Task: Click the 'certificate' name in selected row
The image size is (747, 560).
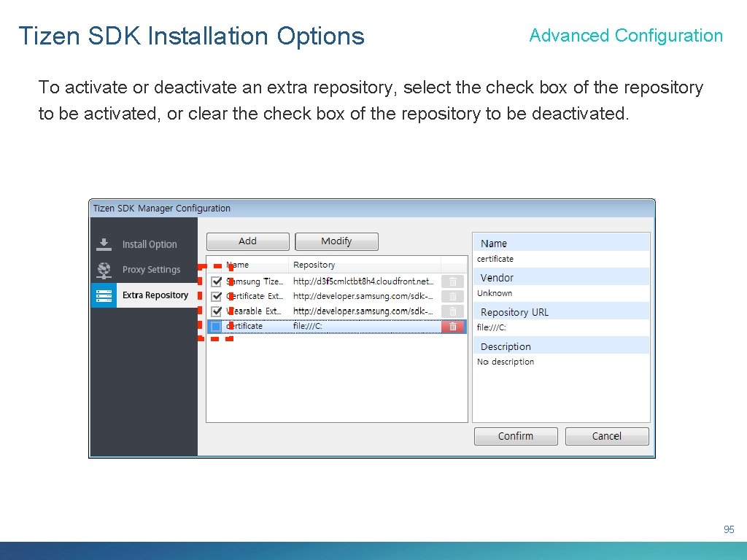Action: (x=244, y=326)
